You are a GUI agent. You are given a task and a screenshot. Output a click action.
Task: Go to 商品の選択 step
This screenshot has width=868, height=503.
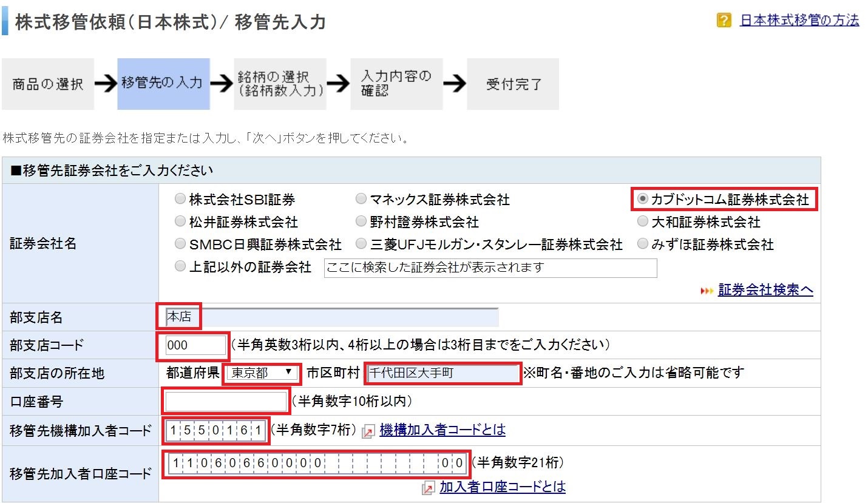(x=48, y=84)
